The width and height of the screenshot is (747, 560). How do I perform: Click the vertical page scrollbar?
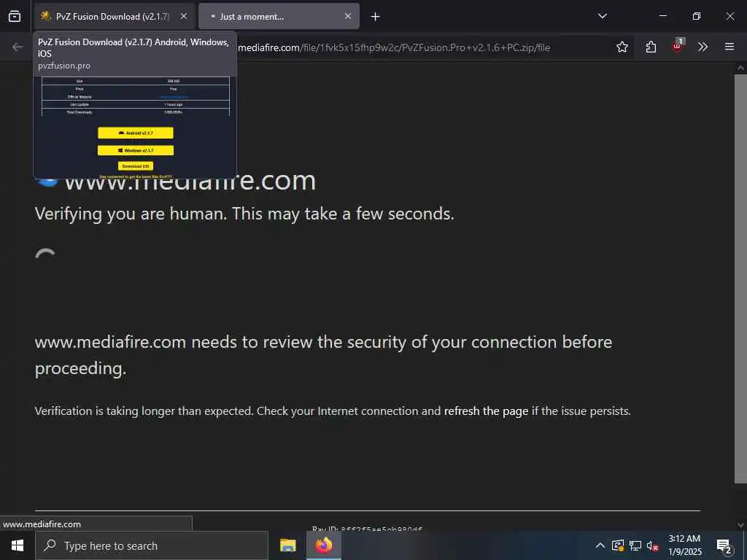coord(740,279)
